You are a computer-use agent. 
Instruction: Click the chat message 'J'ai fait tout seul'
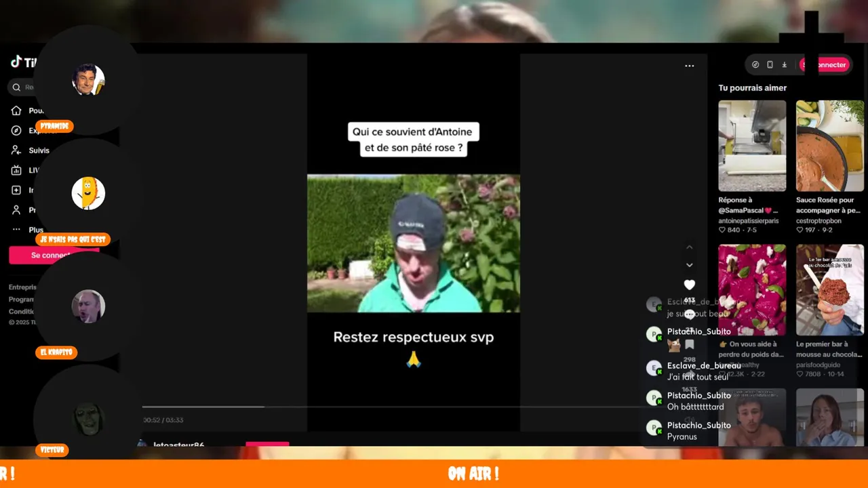click(698, 377)
